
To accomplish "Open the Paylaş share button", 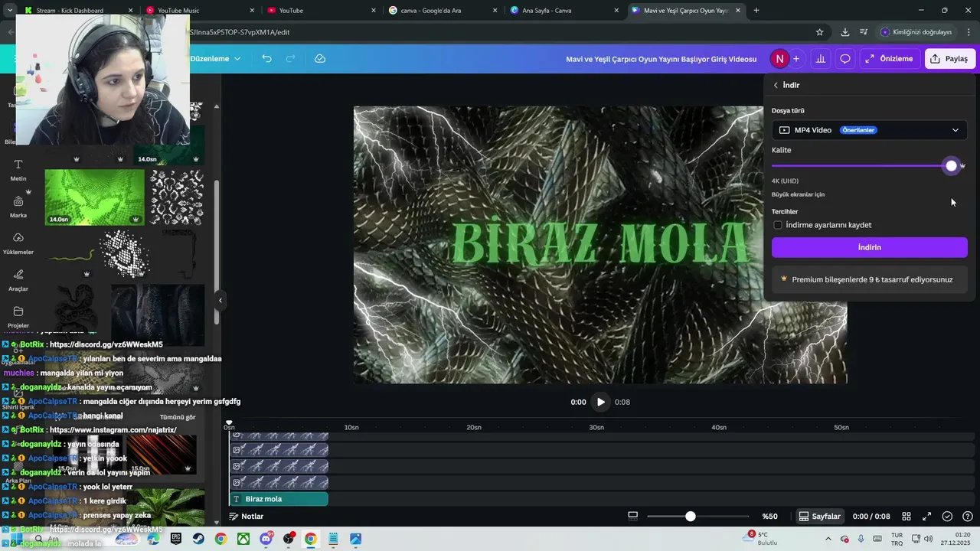I will click(950, 59).
